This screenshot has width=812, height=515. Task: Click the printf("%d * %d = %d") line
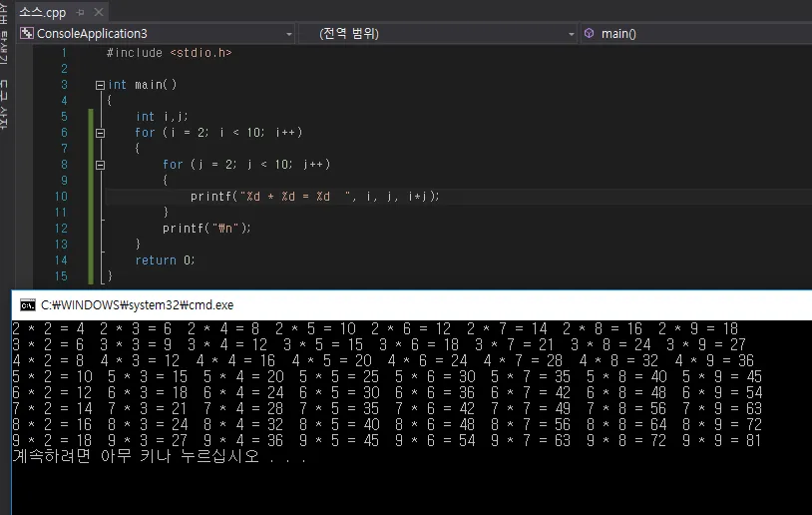click(x=315, y=197)
